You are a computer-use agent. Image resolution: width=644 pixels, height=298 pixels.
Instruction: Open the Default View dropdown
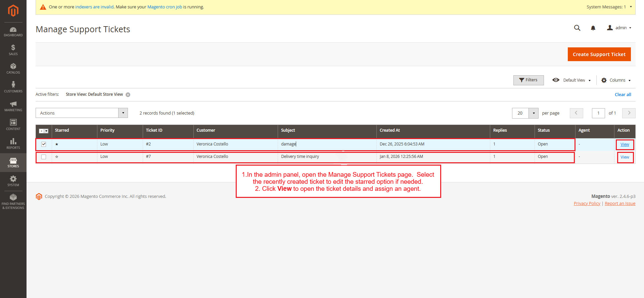[571, 80]
